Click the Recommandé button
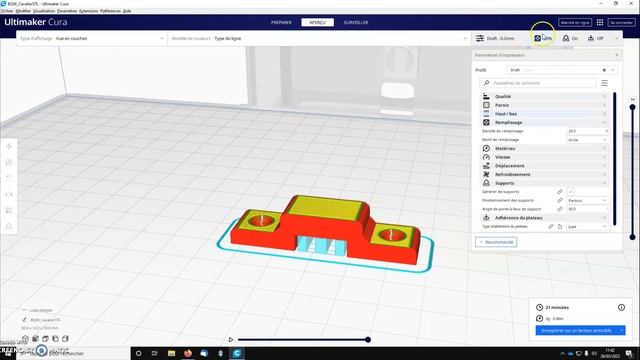This screenshot has height=360, width=640. (496, 242)
